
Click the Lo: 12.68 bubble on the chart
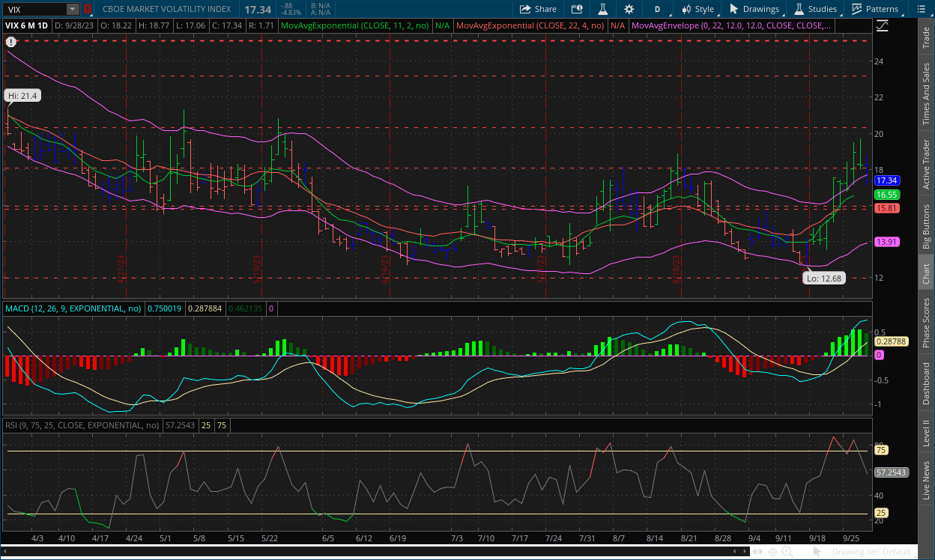(823, 278)
